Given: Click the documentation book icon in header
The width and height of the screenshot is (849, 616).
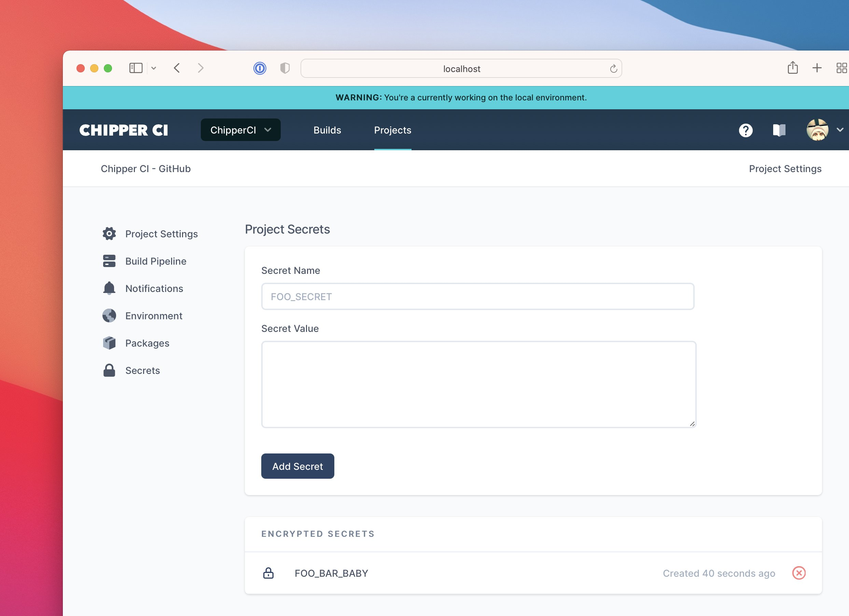Looking at the screenshot, I should click(x=778, y=129).
